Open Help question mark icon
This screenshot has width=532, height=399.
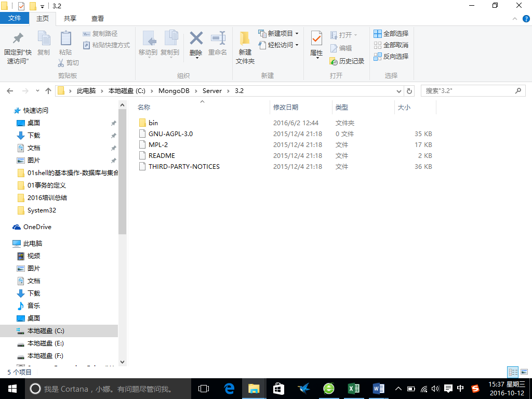coord(526,19)
